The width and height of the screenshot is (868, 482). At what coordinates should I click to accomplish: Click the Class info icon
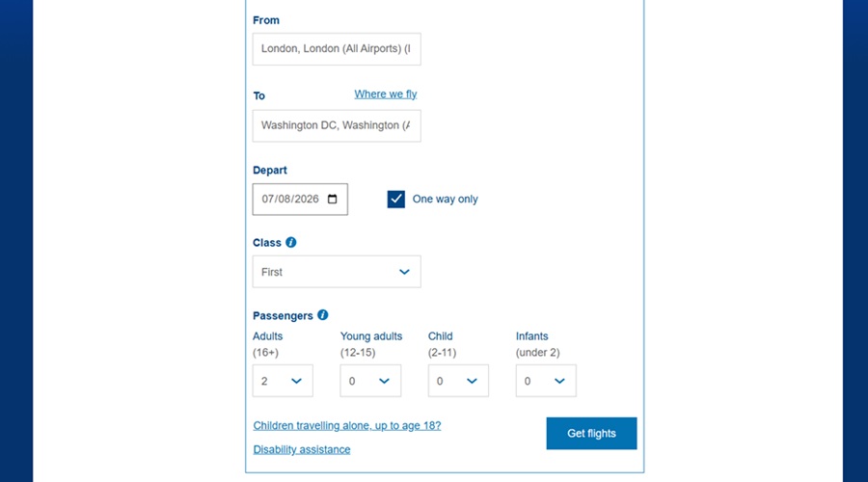click(x=290, y=242)
